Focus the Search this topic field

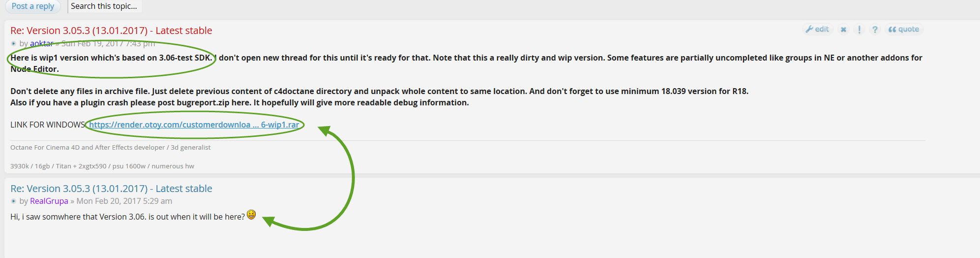point(104,6)
